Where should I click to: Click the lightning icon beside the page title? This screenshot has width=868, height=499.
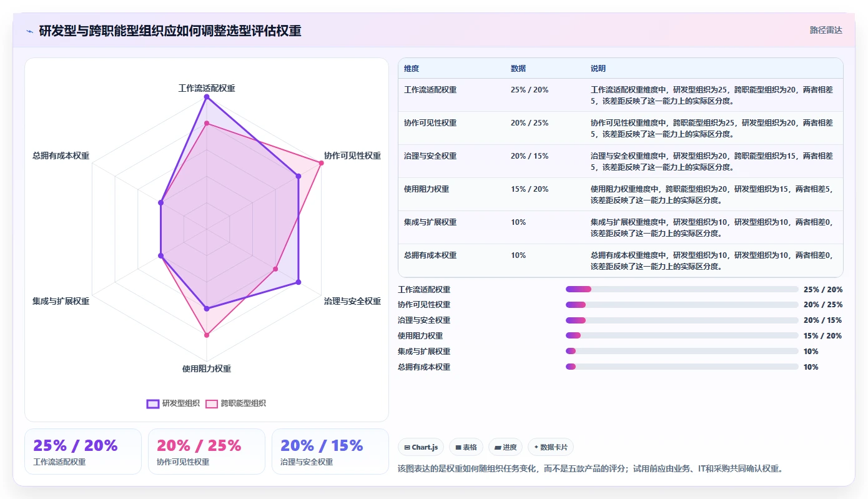coord(30,31)
